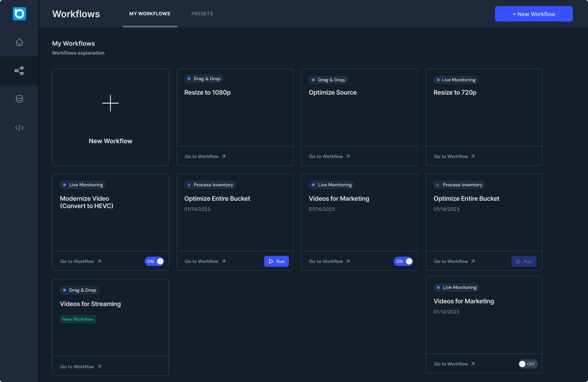Select the My Workflows tab
Screen dimensions: 588x382
click(150, 14)
